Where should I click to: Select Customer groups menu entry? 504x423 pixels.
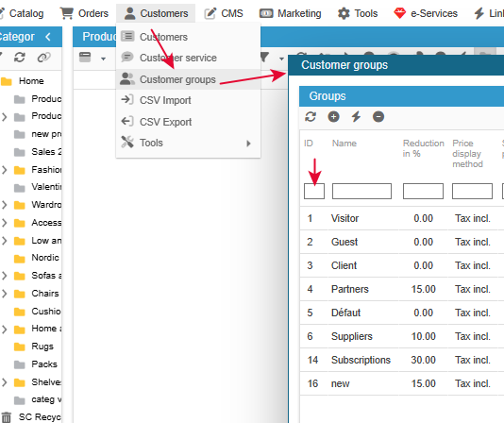[x=188, y=79]
